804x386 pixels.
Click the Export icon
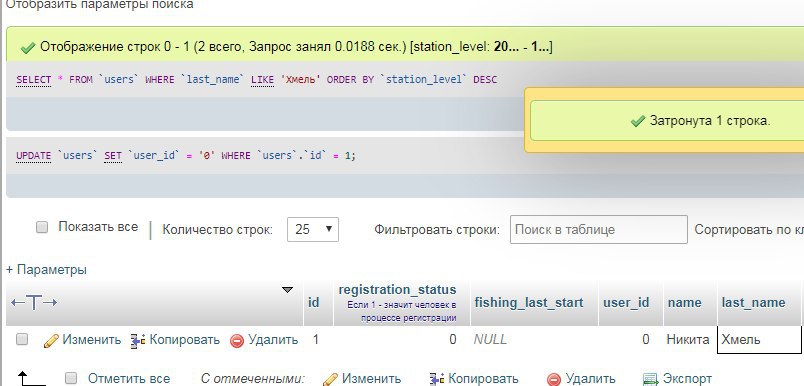coord(650,379)
